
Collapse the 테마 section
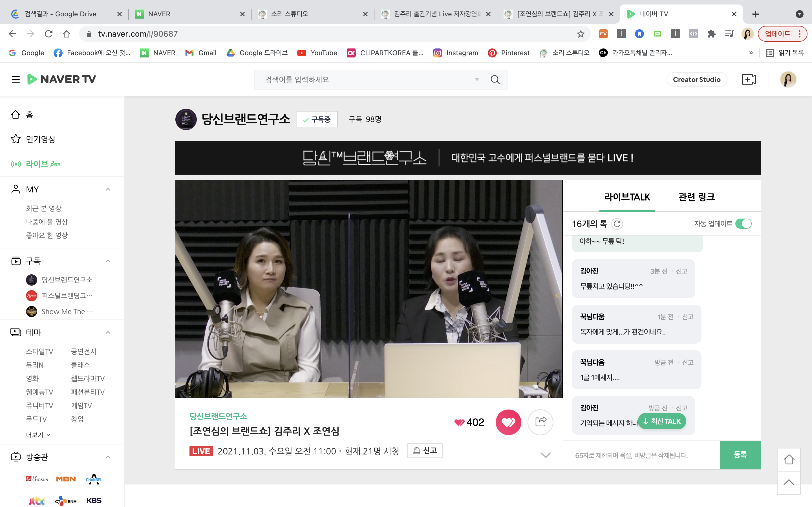pos(108,333)
